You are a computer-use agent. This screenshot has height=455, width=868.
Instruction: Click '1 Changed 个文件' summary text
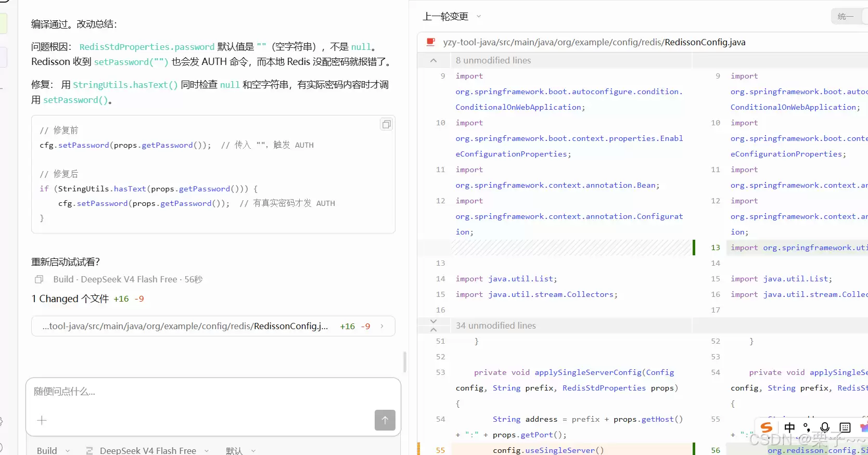[x=70, y=298]
